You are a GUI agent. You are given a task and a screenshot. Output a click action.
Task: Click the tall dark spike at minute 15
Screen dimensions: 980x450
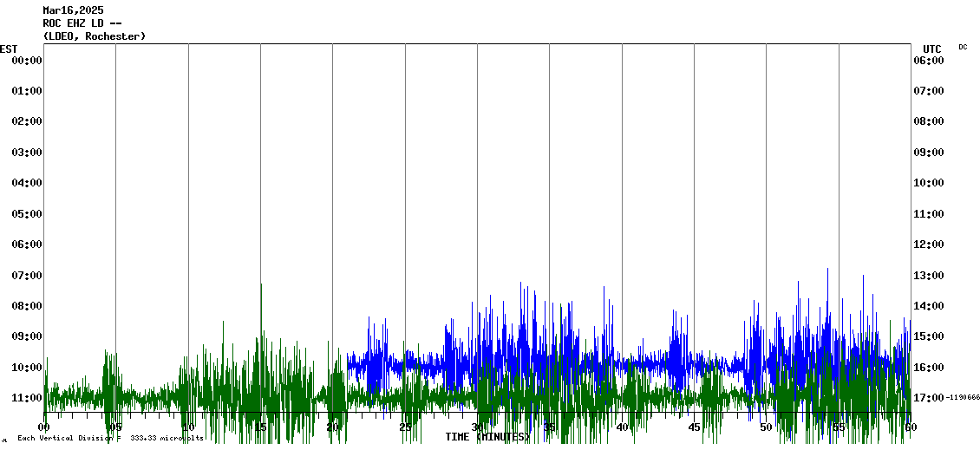[261, 299]
